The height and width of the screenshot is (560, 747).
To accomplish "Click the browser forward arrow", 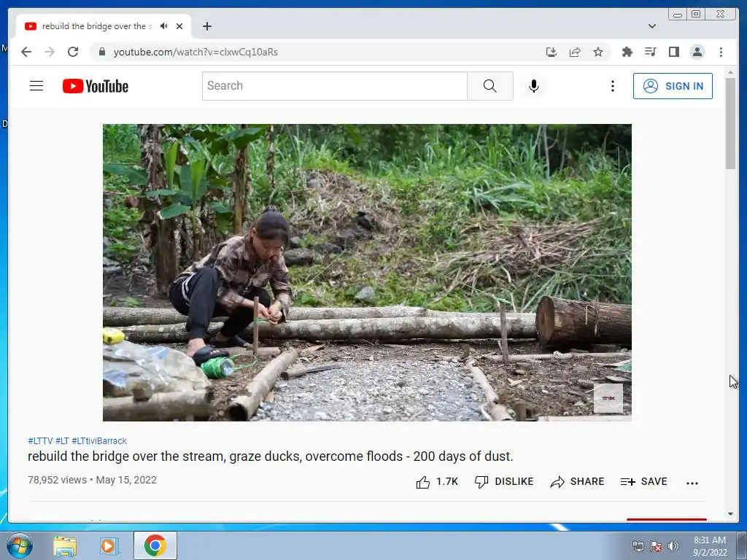I will click(x=50, y=52).
